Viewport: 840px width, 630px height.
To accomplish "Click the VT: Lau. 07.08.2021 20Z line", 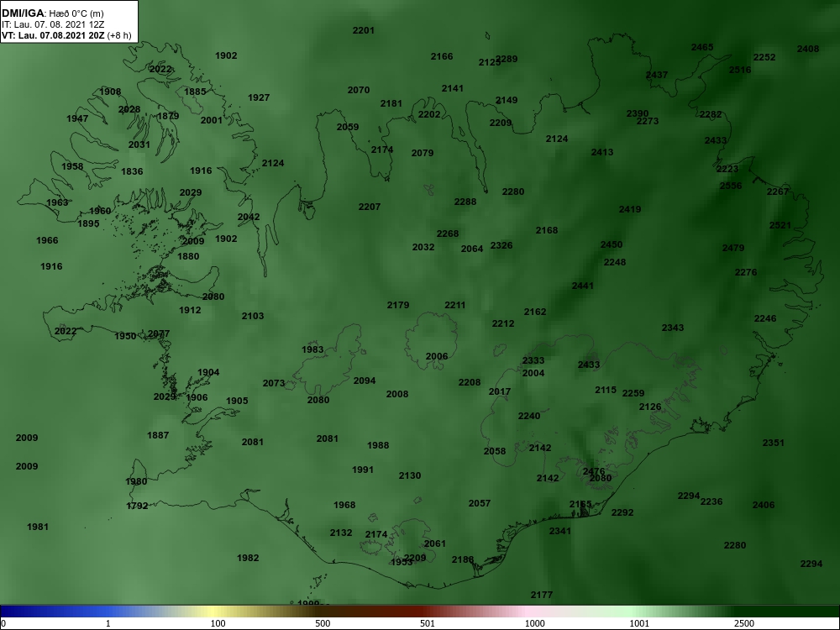I will coord(66,35).
